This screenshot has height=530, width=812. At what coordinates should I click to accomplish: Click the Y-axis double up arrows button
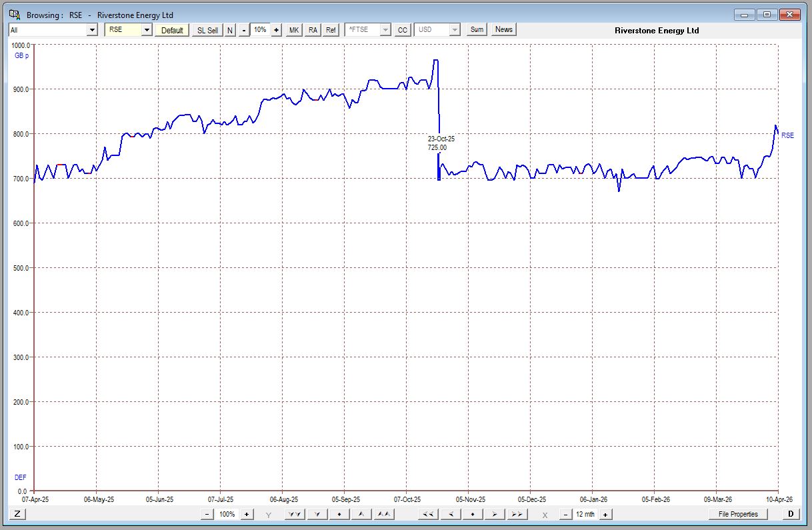point(383,514)
